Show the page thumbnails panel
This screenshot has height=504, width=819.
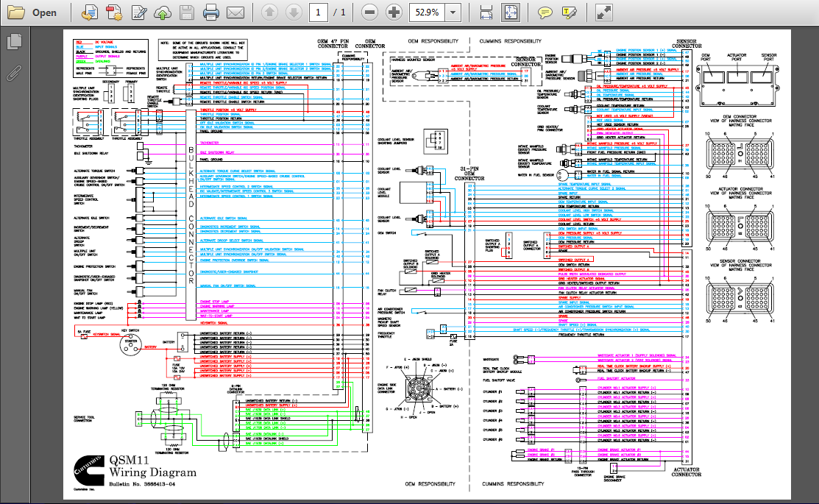point(15,42)
